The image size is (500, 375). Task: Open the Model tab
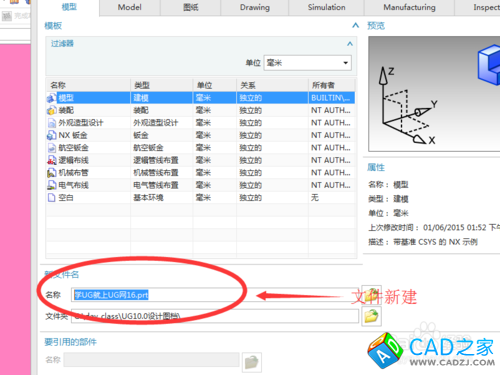click(130, 7)
